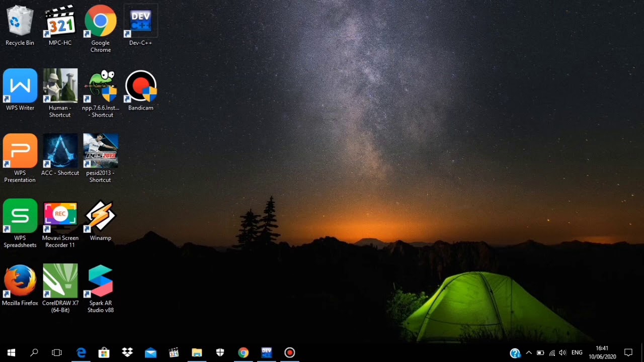Screen dimensions: 644x362
Task: Open Microsoft Store from the taskbar
Action: point(104,352)
